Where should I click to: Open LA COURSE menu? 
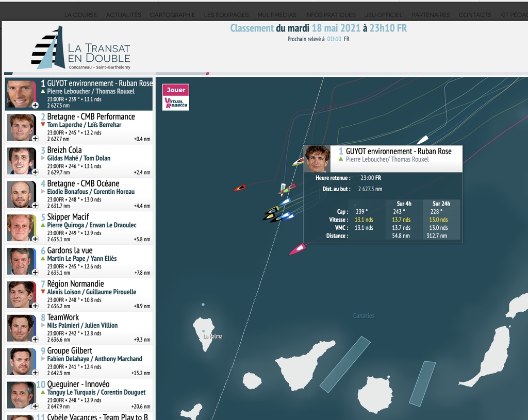tap(80, 15)
